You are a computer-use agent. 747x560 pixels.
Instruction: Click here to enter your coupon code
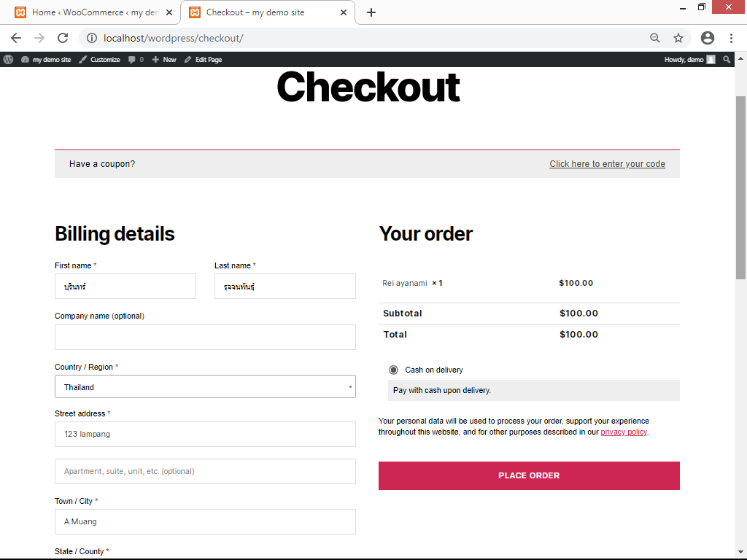click(607, 164)
